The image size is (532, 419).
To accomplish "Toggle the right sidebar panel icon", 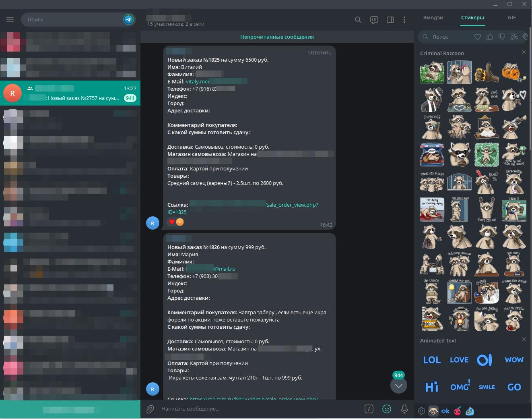I will pos(390,20).
